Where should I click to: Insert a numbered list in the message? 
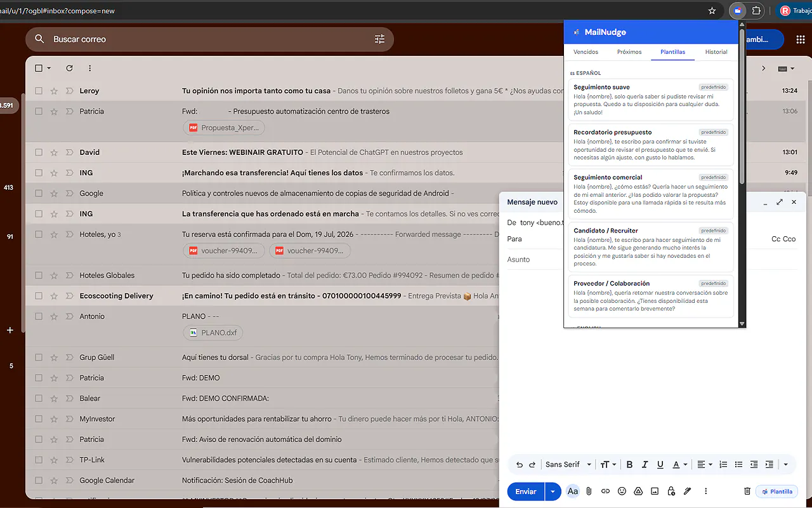tap(723, 465)
